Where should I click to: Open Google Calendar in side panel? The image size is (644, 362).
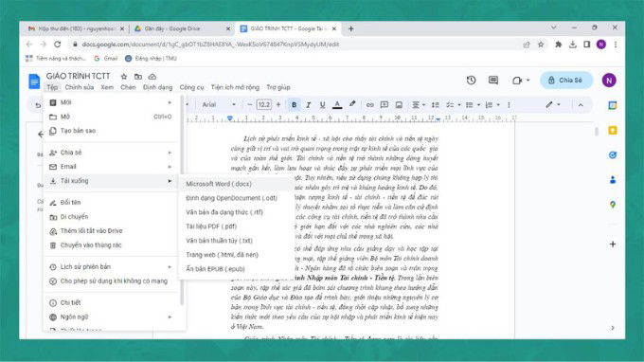(x=613, y=105)
